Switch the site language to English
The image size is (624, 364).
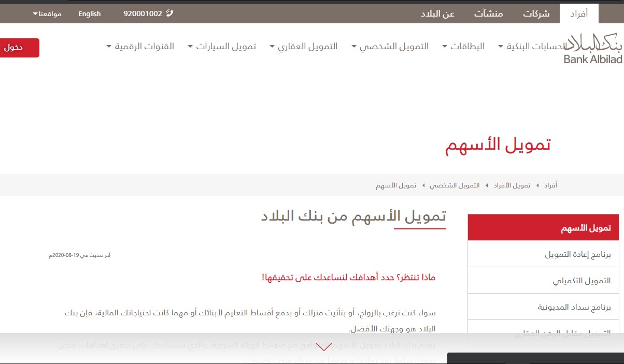coord(90,13)
